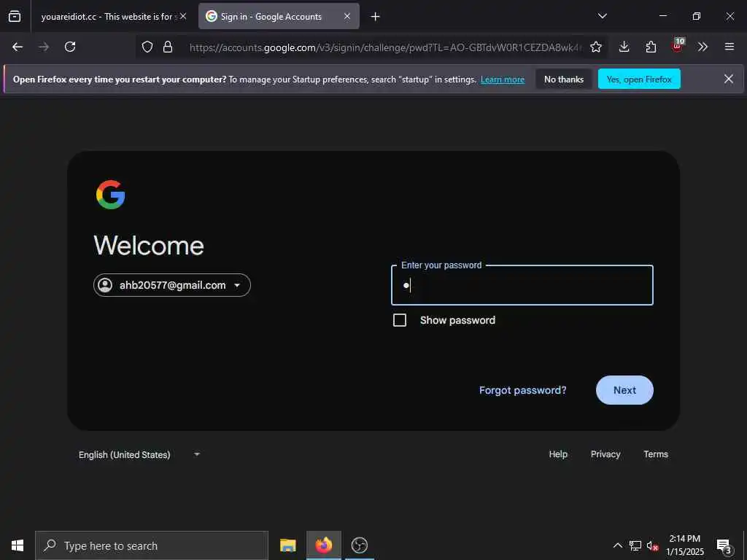Close the youareidiot.cc tab
747x560 pixels.
(183, 16)
